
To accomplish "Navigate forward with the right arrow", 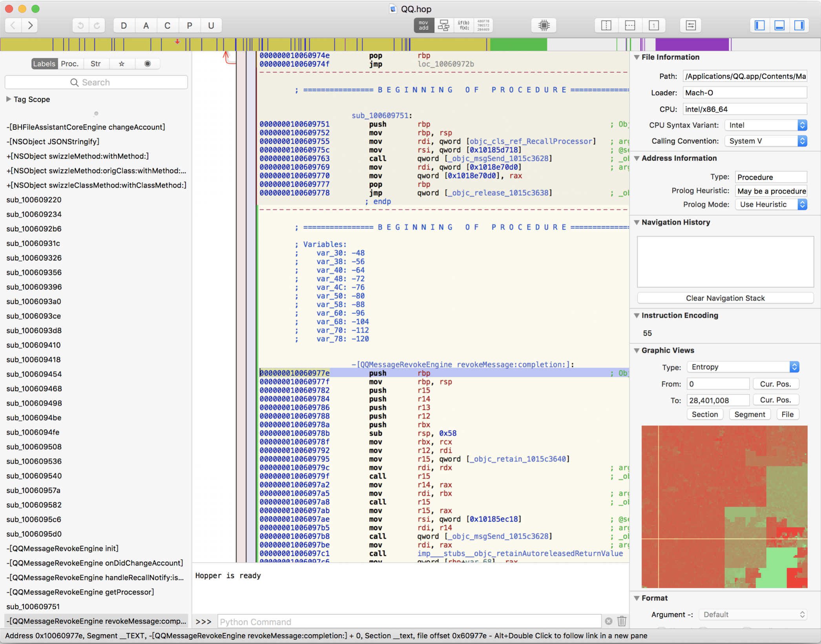I will (x=30, y=25).
